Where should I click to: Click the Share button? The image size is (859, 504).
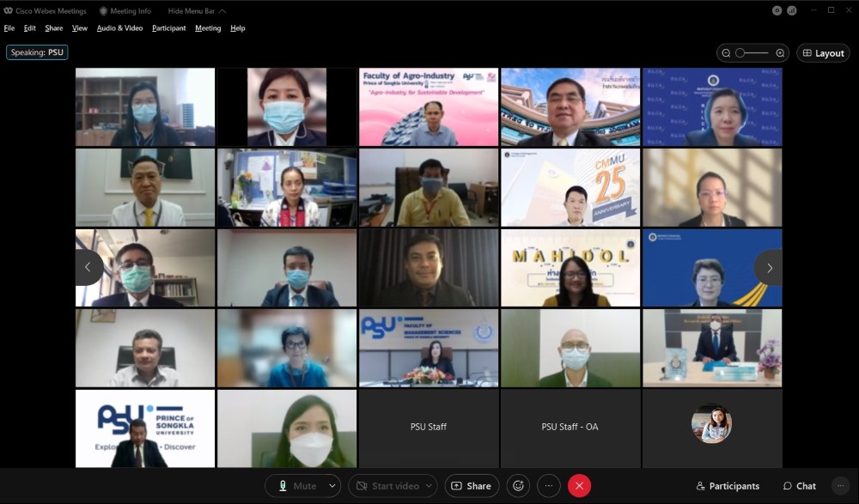pyautogui.click(x=472, y=486)
